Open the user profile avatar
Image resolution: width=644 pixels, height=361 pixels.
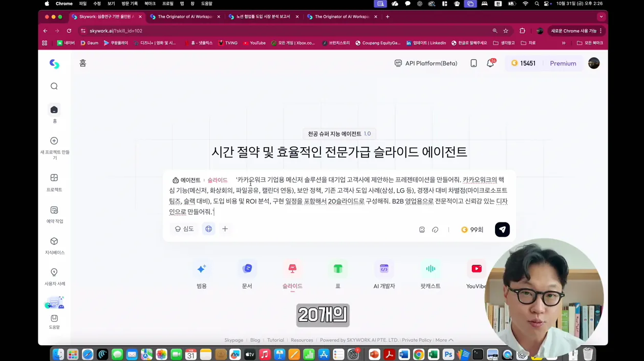(594, 63)
